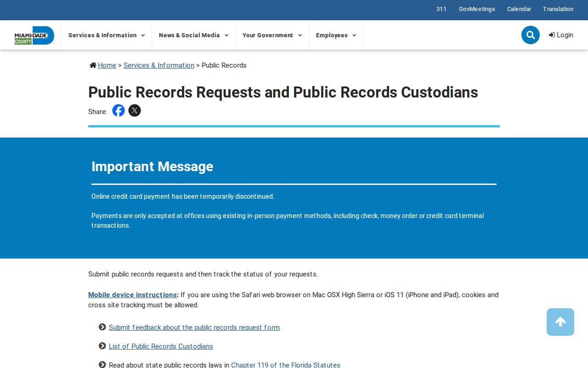588x368 pixels.
Task: Open Calendar in top bar
Action: pos(519,9)
